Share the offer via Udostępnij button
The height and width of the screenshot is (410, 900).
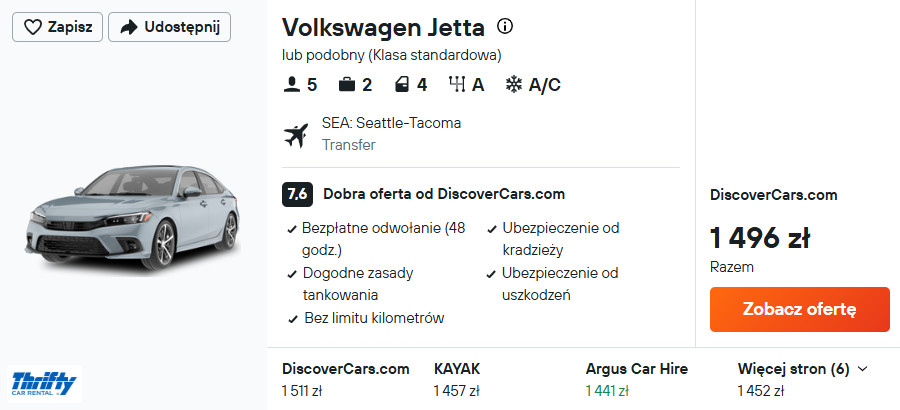pos(169,27)
